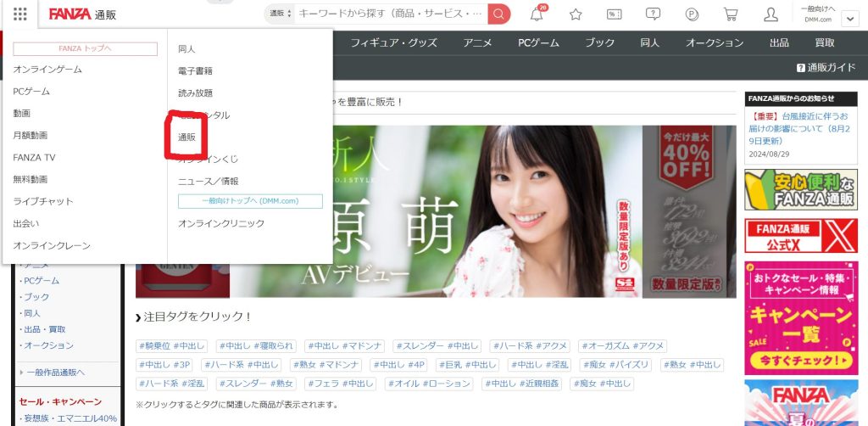The height and width of the screenshot is (426, 868).
Task: Open the help question mark icon
Action: coord(653,14)
